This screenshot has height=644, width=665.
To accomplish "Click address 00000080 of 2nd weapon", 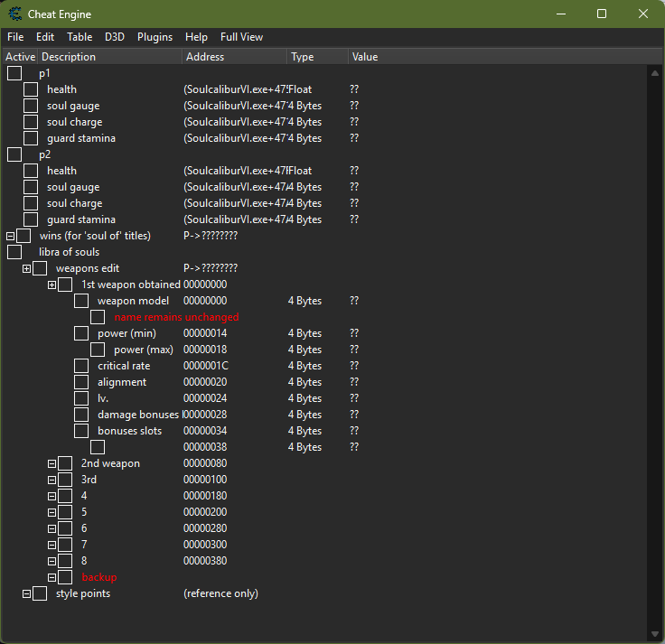I will pyautogui.click(x=205, y=463).
